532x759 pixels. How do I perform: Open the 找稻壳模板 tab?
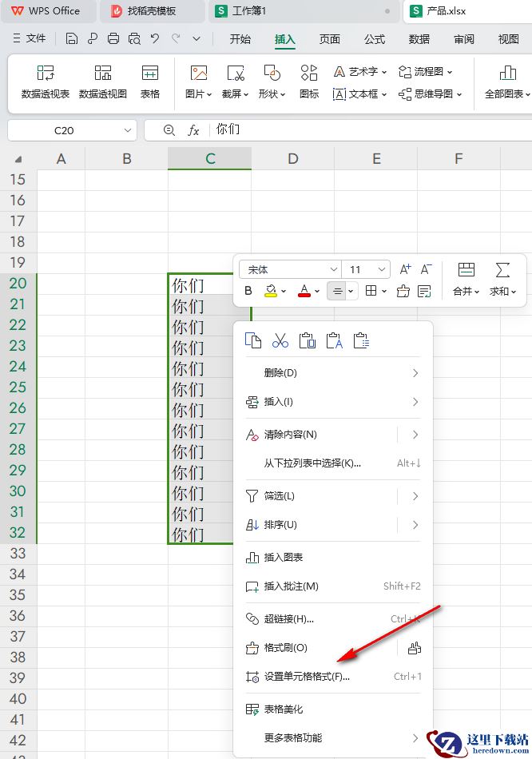(x=152, y=11)
